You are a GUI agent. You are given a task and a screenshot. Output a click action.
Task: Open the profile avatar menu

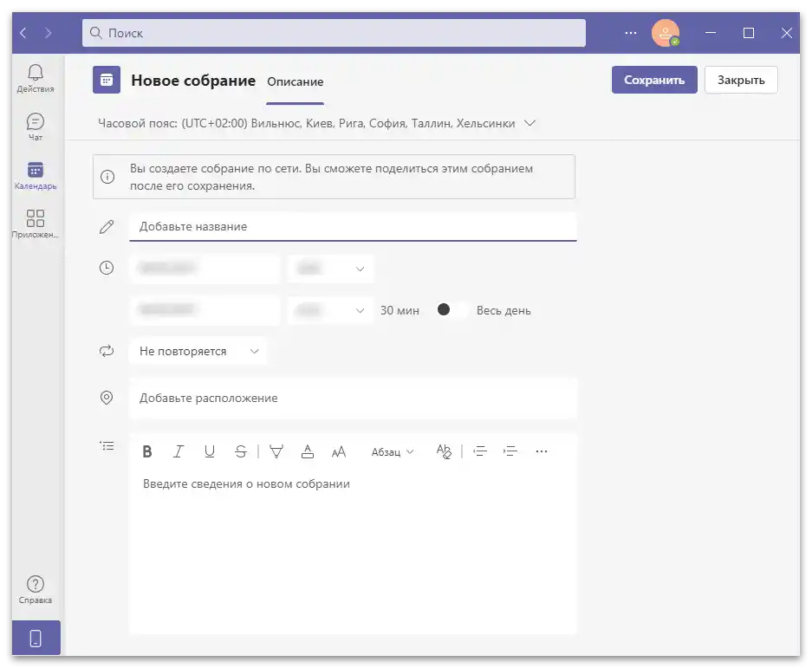[x=666, y=33]
